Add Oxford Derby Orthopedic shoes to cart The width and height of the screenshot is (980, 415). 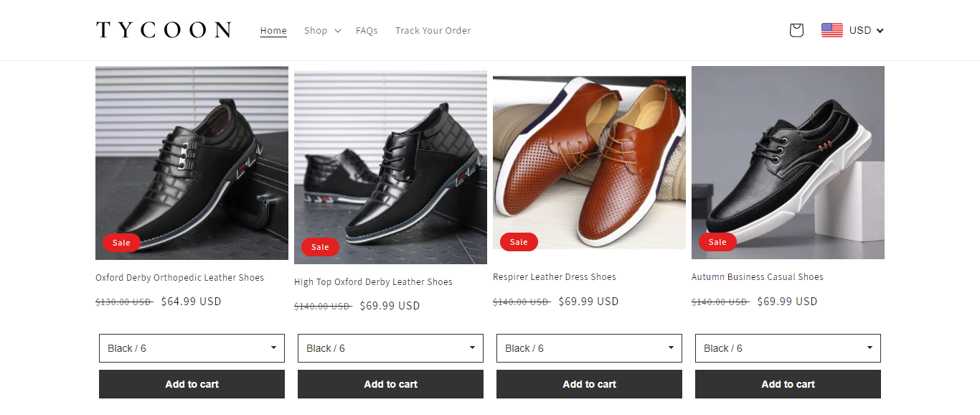pos(192,384)
